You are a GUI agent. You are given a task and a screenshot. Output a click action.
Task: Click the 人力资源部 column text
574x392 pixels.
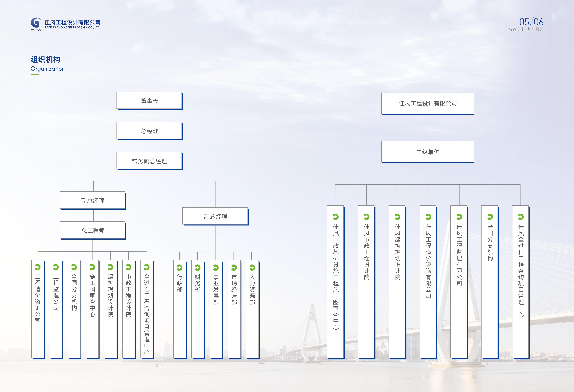click(252, 290)
